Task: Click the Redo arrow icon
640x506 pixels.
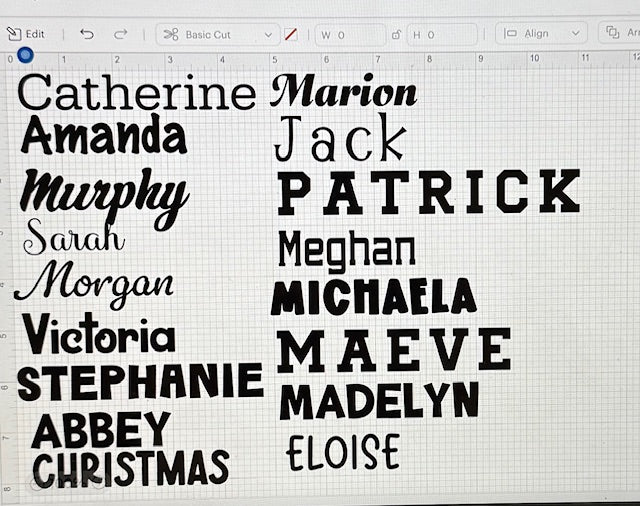Action: click(x=121, y=34)
